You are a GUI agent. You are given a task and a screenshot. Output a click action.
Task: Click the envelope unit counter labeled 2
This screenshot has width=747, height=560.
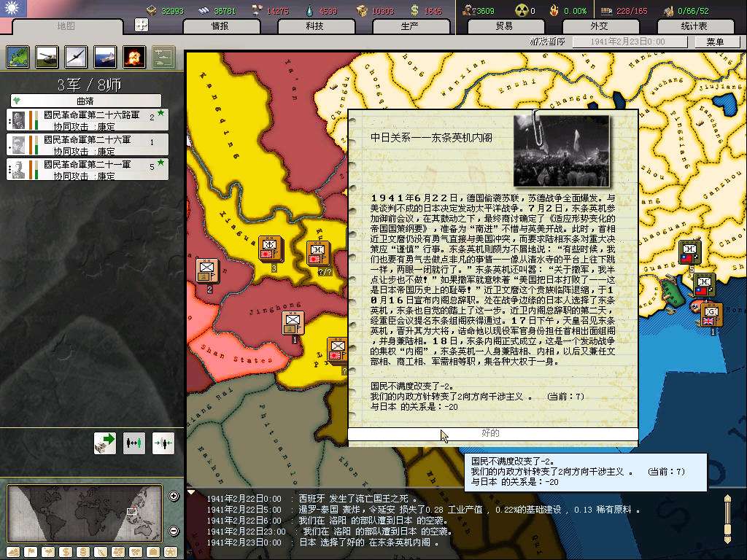[x=208, y=271]
